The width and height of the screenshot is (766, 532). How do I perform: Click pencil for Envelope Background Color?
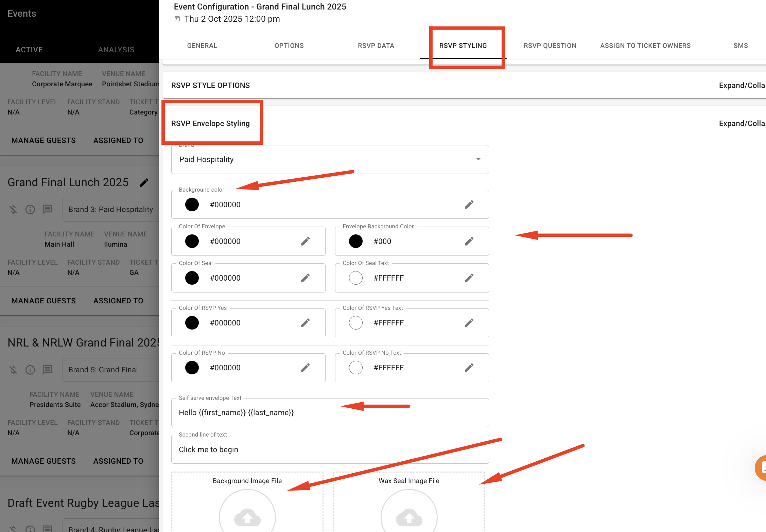(x=469, y=241)
